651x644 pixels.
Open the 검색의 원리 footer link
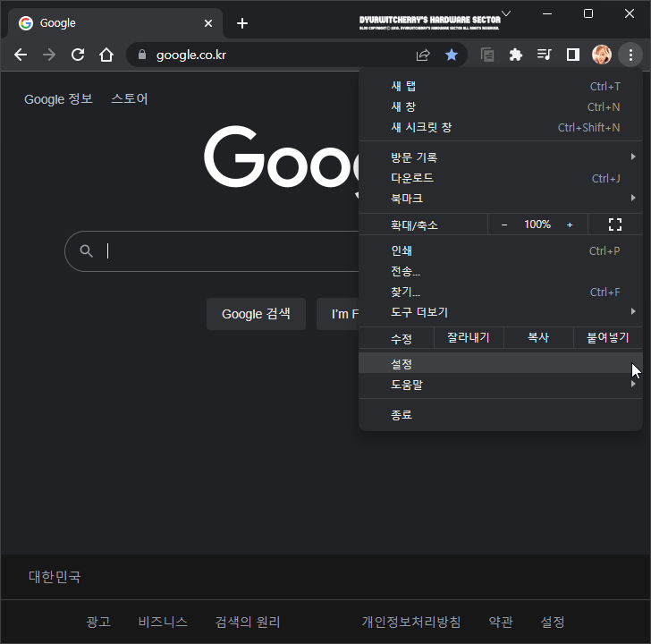pos(248,622)
